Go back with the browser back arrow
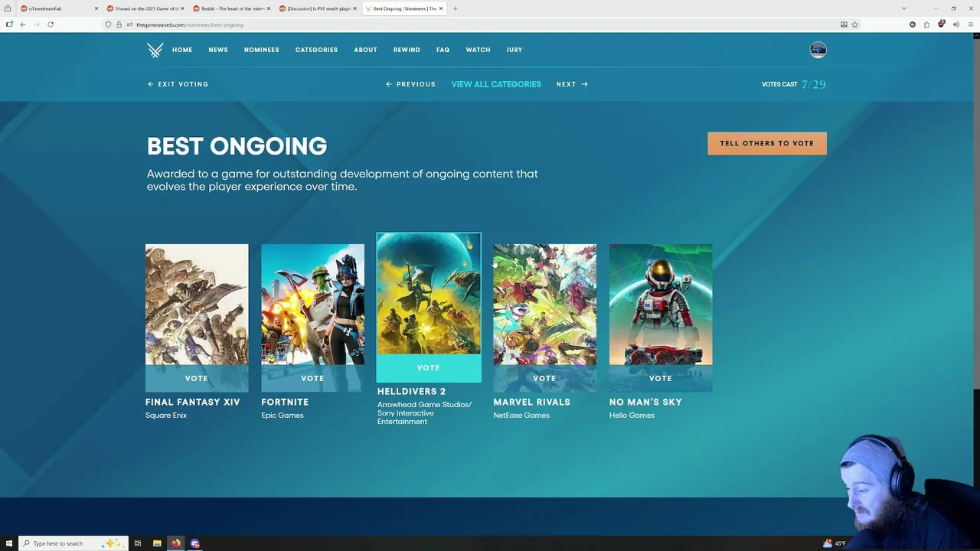 point(23,24)
